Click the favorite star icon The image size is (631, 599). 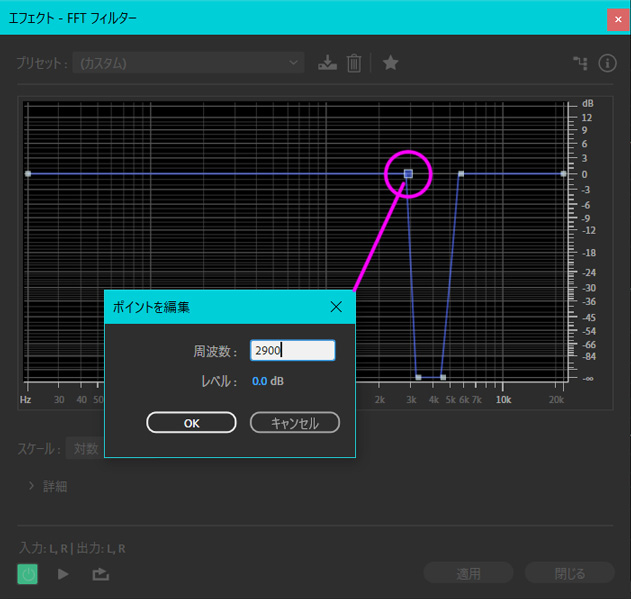click(390, 63)
